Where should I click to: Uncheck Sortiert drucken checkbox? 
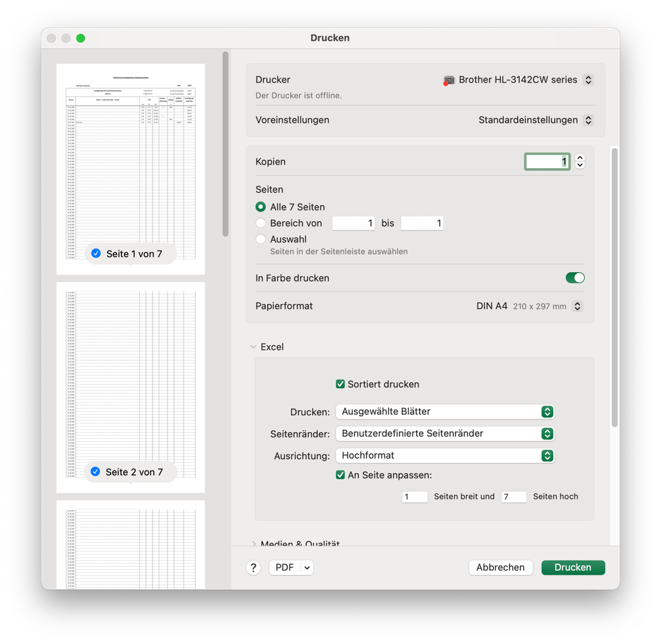340,384
